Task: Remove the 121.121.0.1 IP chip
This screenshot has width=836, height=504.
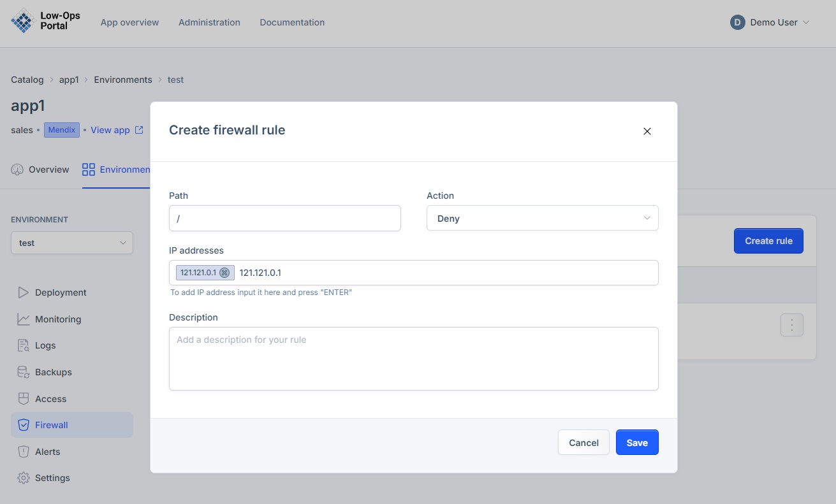Action: pyautogui.click(x=224, y=273)
